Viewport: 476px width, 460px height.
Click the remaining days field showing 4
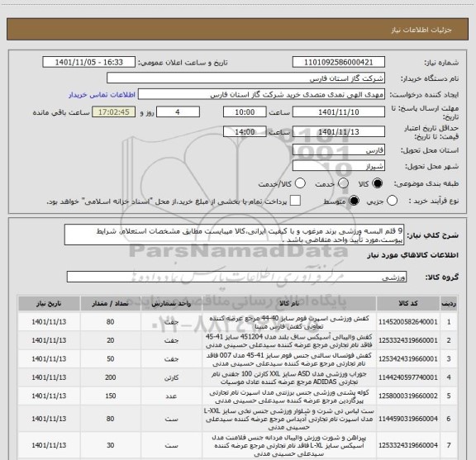tap(178, 112)
